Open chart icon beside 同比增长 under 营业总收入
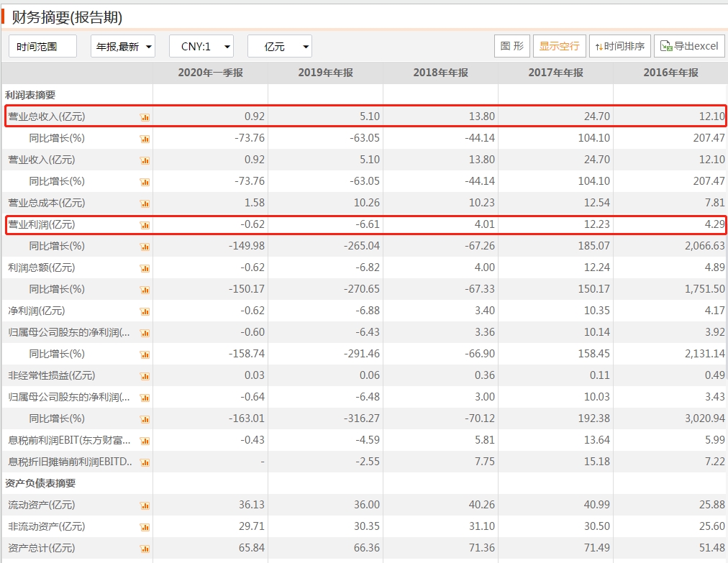Image resolution: width=728 pixels, height=563 pixels. (145, 139)
